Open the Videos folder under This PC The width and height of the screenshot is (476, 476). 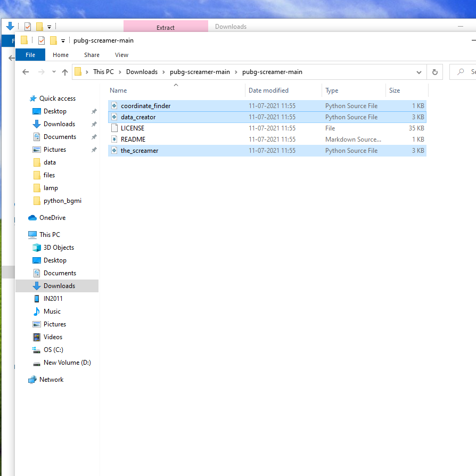point(53,337)
